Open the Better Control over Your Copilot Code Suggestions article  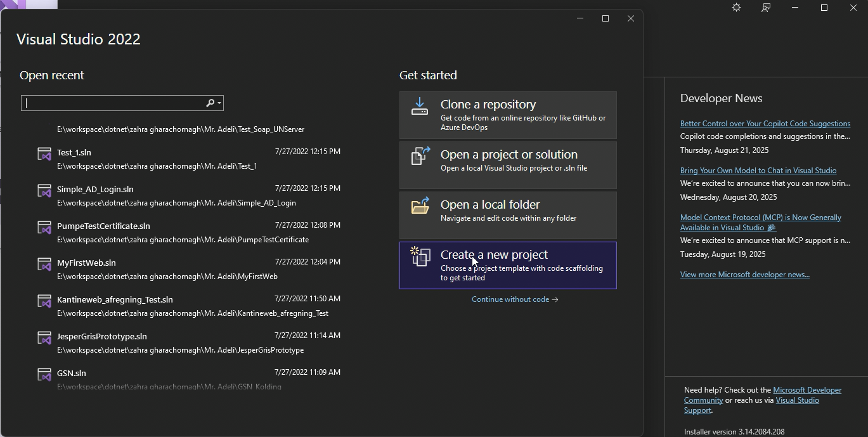click(x=765, y=124)
